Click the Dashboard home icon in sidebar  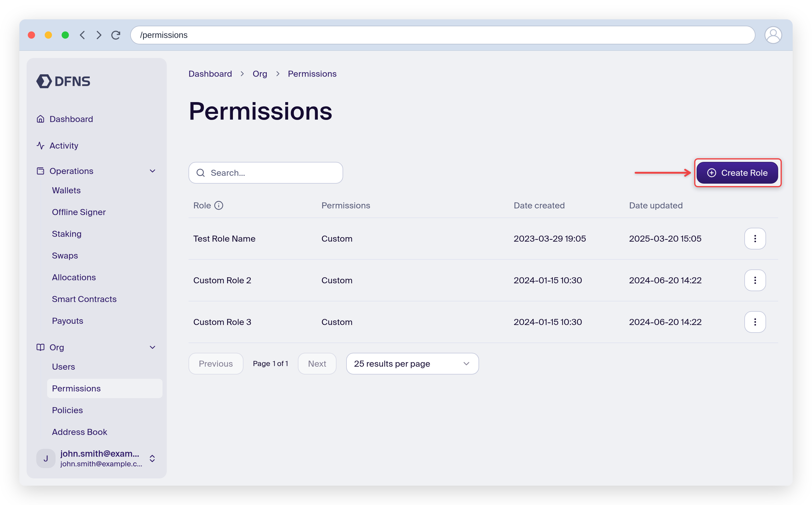coord(40,119)
